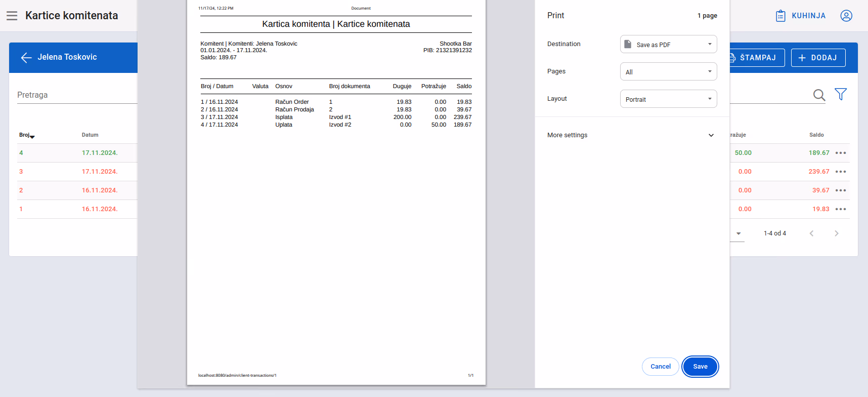The width and height of the screenshot is (868, 397).
Task: Click the ŠTAMPAJ print button
Action: [757, 58]
